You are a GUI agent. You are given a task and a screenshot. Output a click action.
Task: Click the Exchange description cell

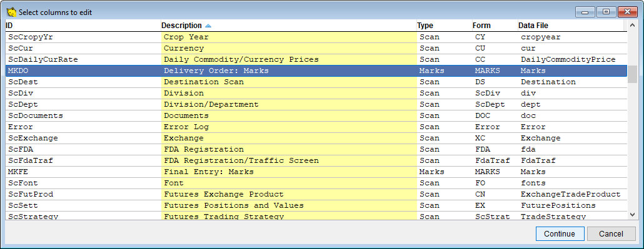tap(289, 139)
